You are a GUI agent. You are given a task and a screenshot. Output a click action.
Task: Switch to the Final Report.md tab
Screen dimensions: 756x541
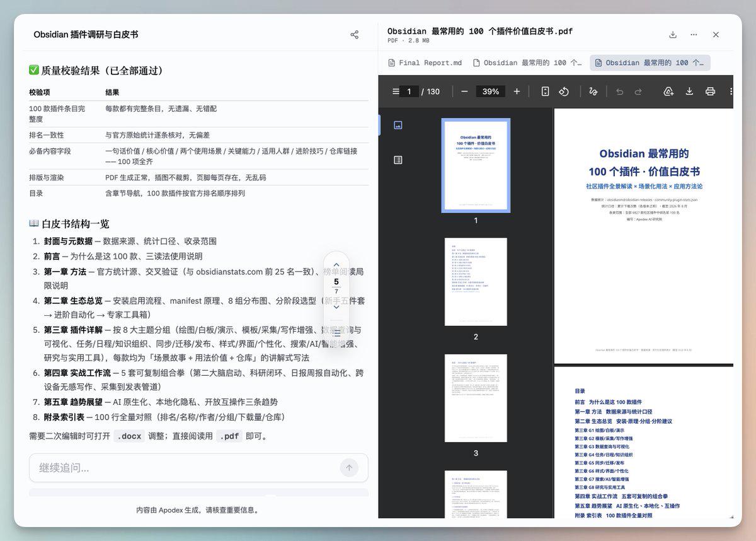[425, 63]
